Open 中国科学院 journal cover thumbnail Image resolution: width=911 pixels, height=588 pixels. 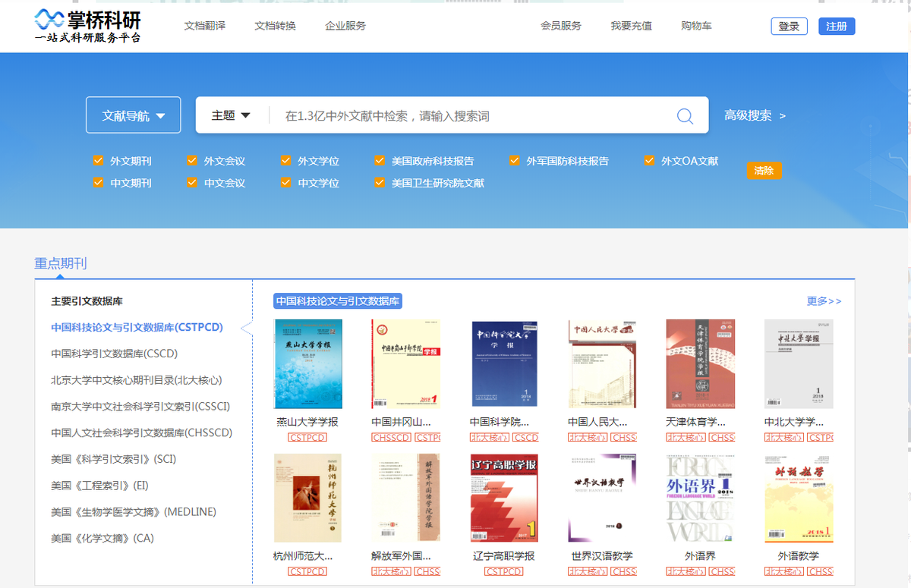tap(504, 364)
